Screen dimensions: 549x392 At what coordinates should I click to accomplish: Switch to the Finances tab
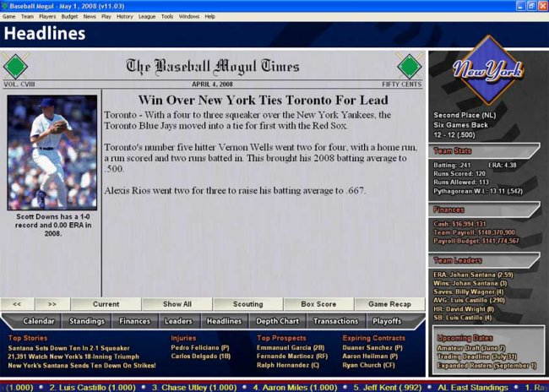point(134,321)
